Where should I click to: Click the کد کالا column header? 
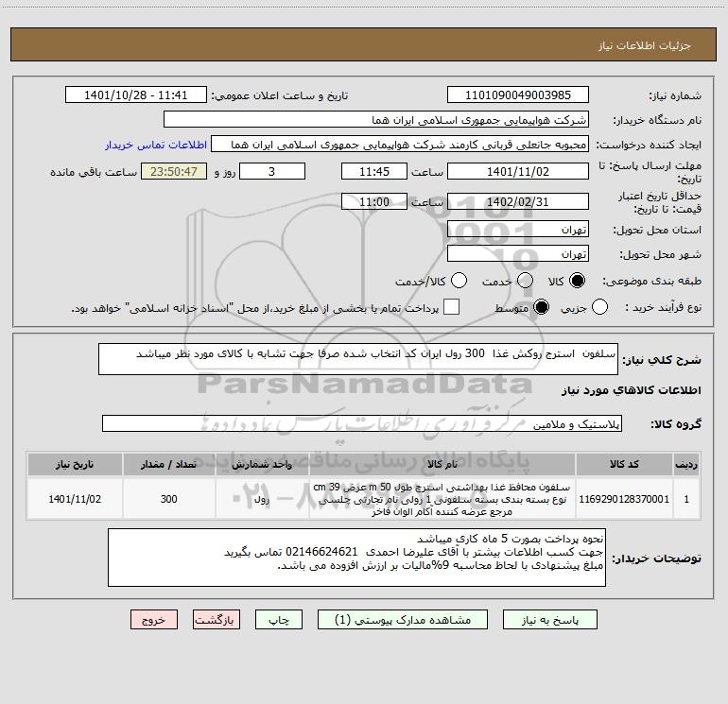624,464
